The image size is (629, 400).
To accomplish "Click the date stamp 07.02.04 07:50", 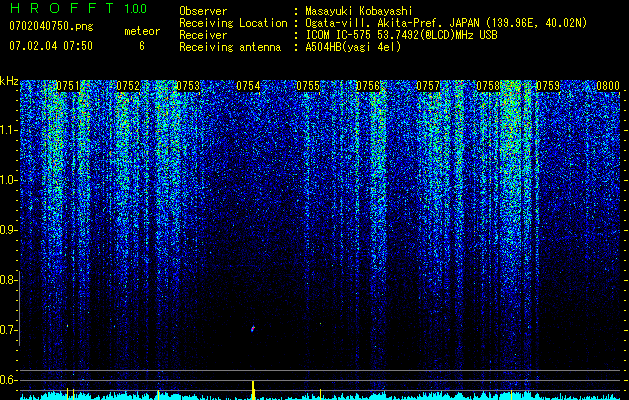I will 51,46.
